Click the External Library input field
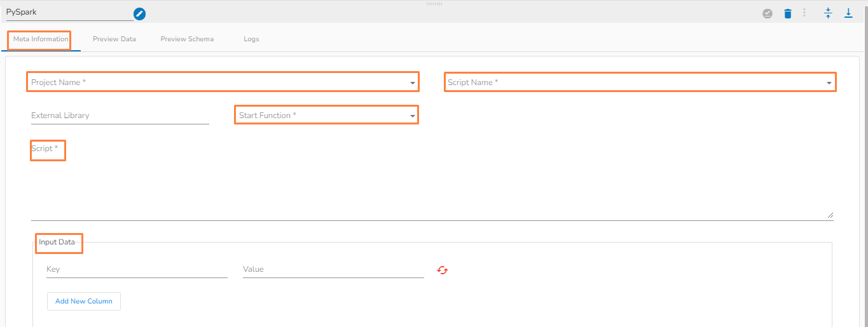The width and height of the screenshot is (868, 327). [x=120, y=116]
